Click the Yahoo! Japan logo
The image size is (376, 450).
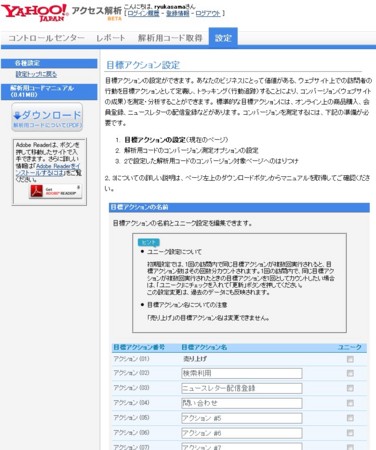[x=34, y=13]
